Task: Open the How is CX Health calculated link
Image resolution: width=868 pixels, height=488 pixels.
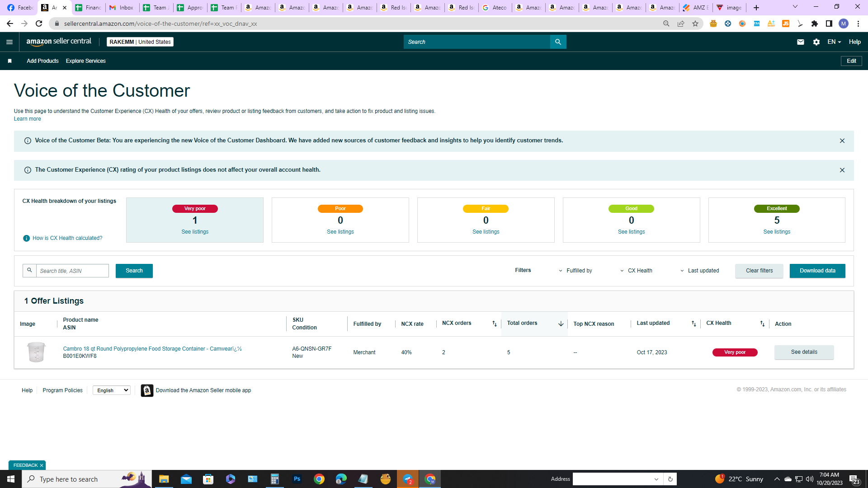Action: pos(67,238)
